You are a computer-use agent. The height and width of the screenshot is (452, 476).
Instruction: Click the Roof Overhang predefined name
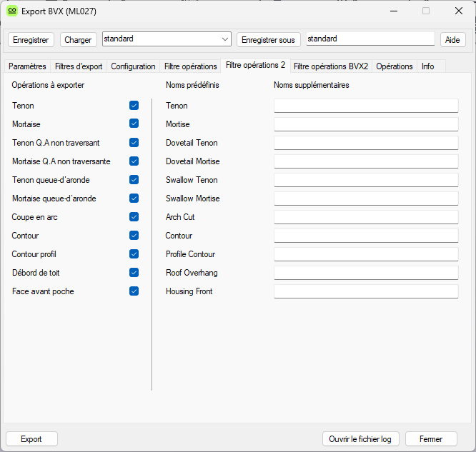[x=192, y=273]
